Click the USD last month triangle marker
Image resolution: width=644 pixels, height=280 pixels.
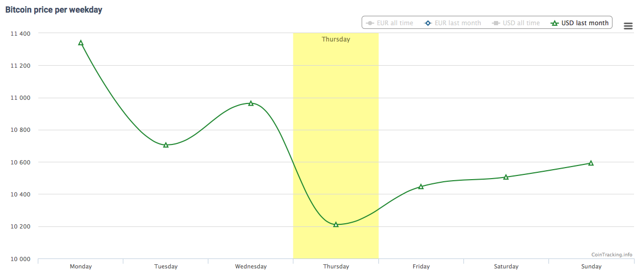point(554,23)
